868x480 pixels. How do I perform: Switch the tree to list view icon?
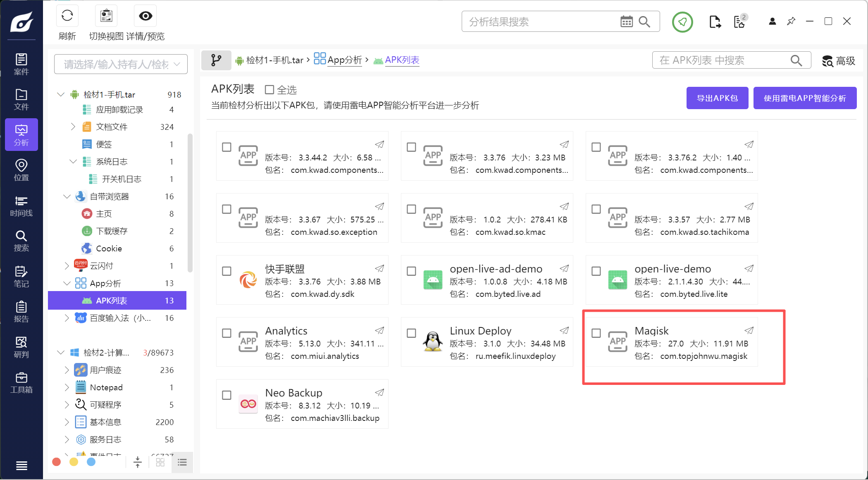[x=182, y=462]
